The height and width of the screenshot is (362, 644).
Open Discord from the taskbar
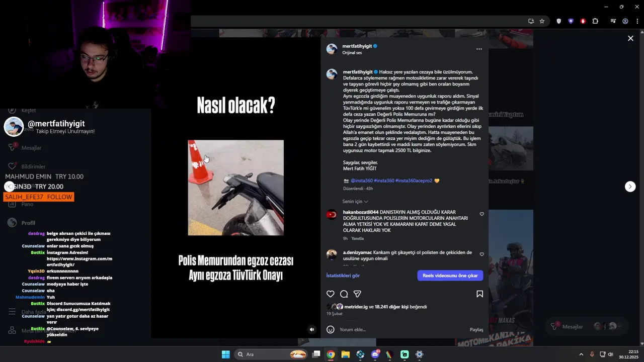(375, 354)
